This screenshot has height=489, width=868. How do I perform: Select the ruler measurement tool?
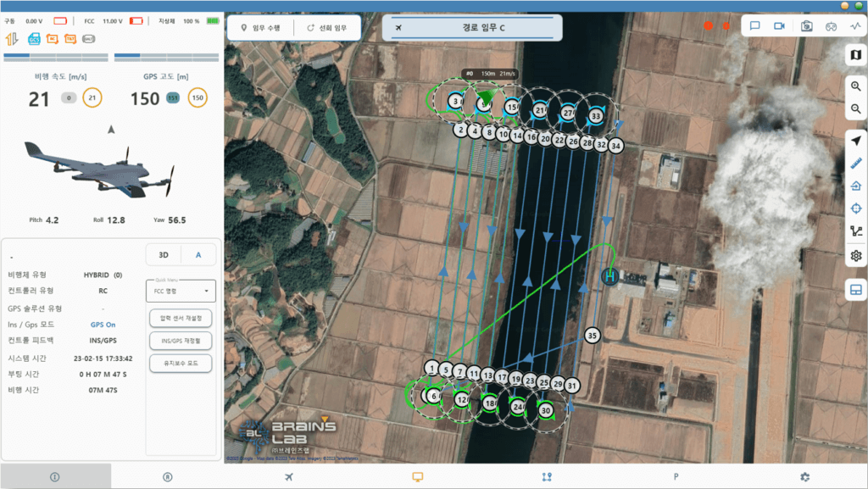tap(856, 164)
